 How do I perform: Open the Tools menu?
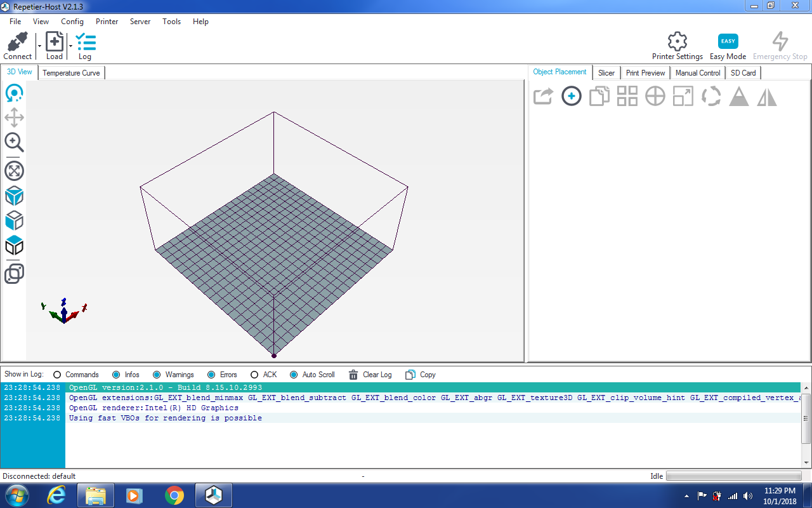coord(171,22)
